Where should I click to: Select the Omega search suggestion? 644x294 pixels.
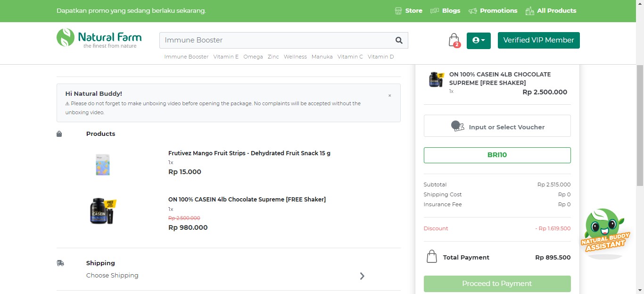click(253, 57)
